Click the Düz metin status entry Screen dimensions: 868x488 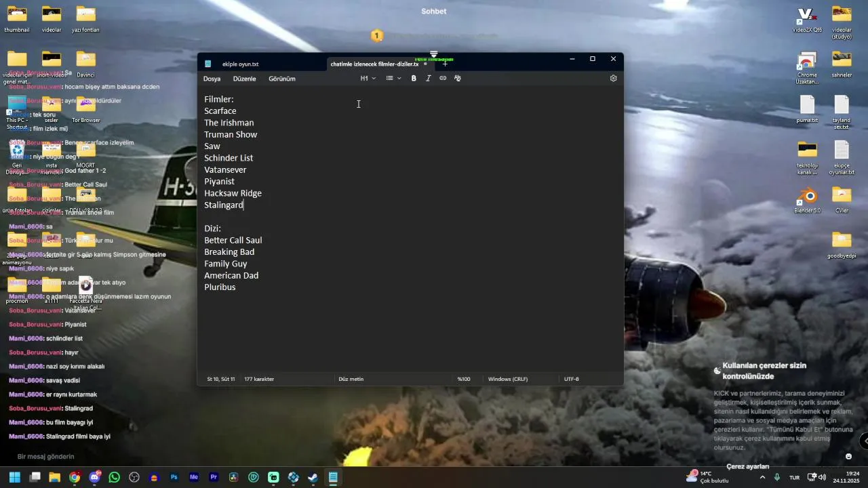351,379
